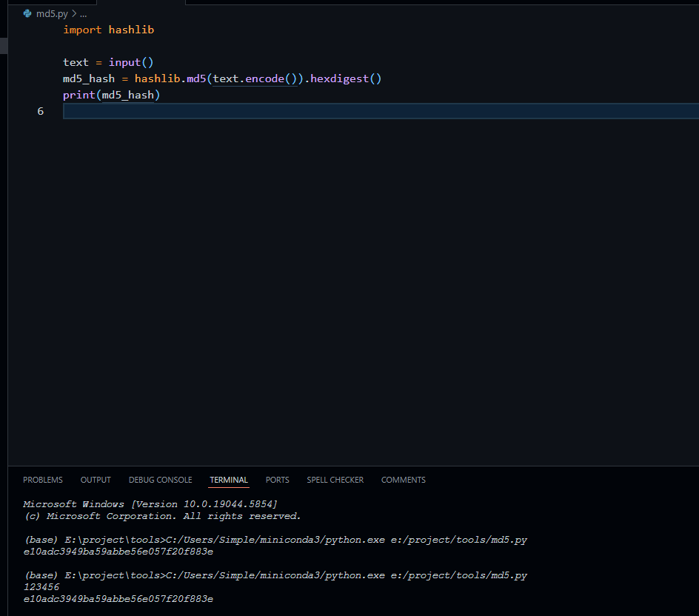Click the last e10adc3949ba... hash output
This screenshot has height=616, width=699.
pos(118,599)
